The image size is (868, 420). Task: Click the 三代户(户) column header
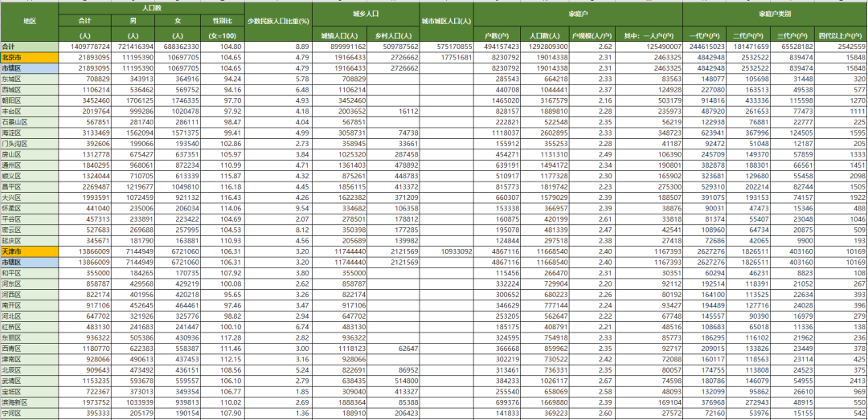(791, 36)
